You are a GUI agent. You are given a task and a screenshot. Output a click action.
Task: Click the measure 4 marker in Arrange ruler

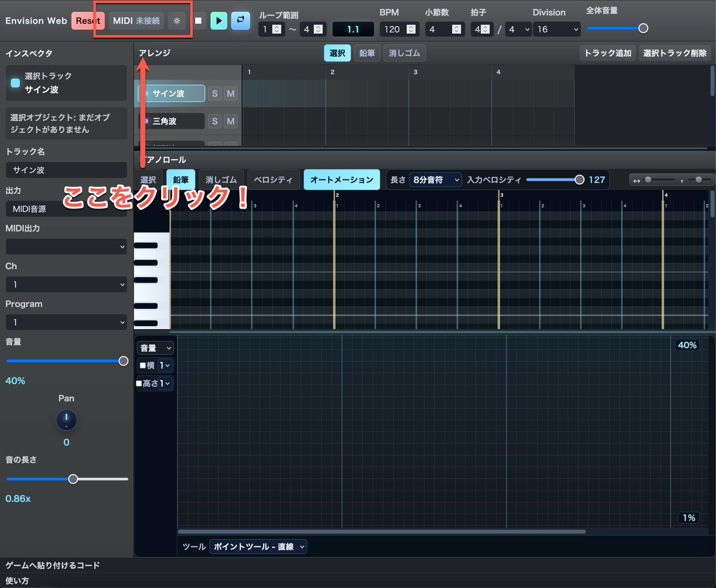point(498,72)
